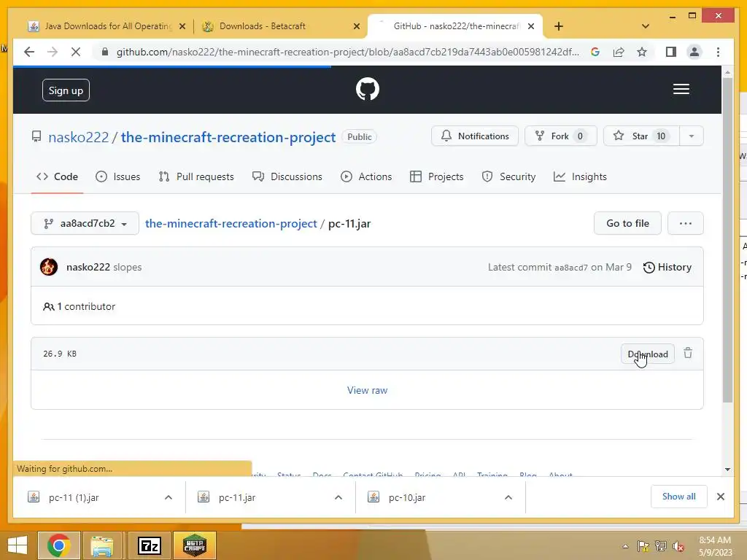Open nasko222 user profile link

79,137
